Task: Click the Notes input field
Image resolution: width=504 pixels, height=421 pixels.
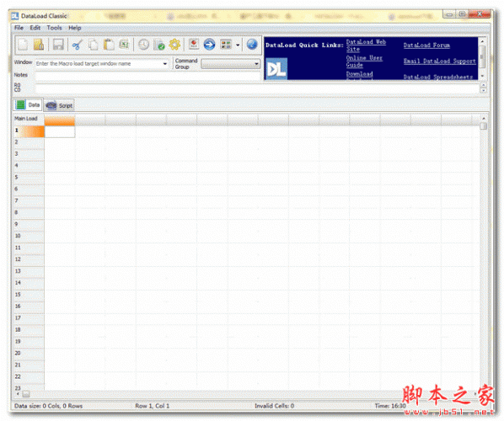Action: (x=147, y=76)
